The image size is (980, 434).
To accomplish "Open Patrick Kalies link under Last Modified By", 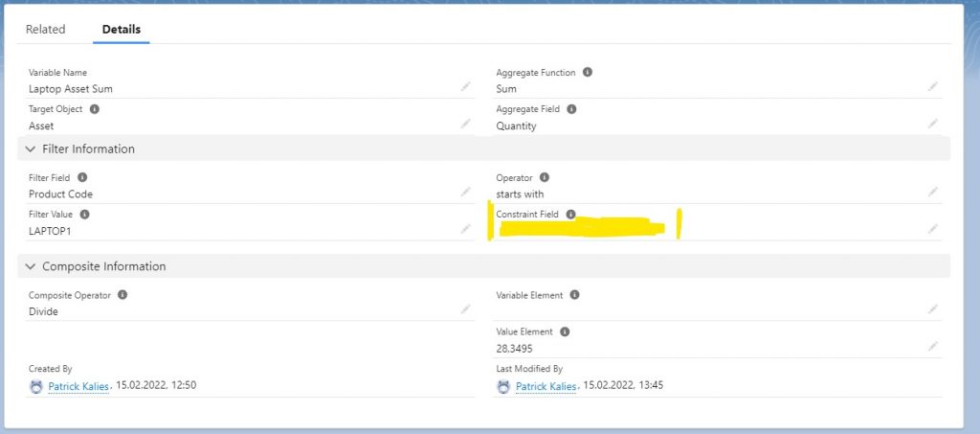I will click(x=546, y=386).
